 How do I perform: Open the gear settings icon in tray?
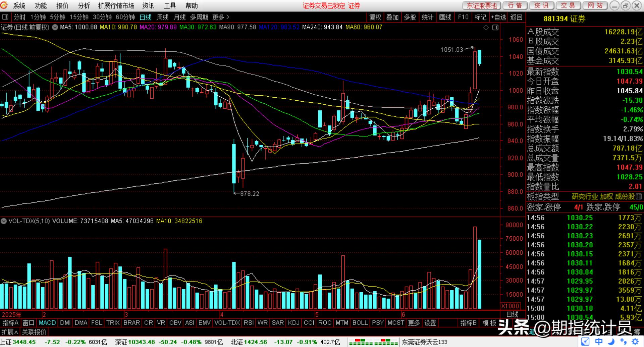point(635,342)
